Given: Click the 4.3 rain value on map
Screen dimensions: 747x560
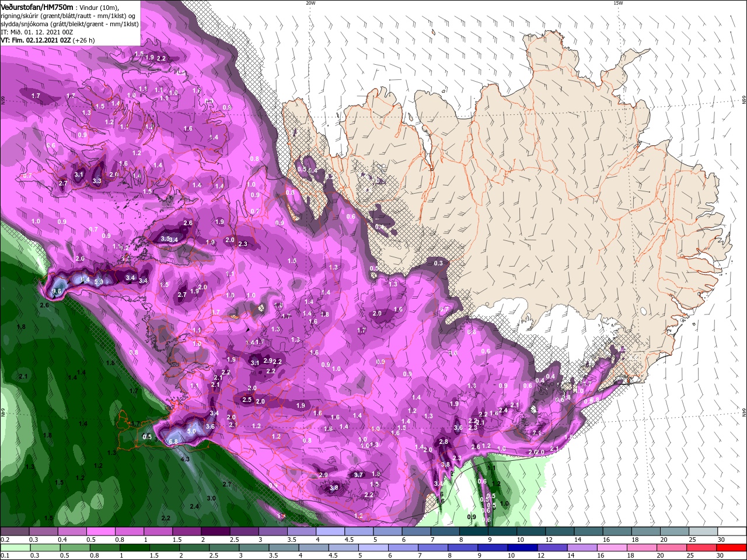Looking at the screenshot, I should pos(186,459).
